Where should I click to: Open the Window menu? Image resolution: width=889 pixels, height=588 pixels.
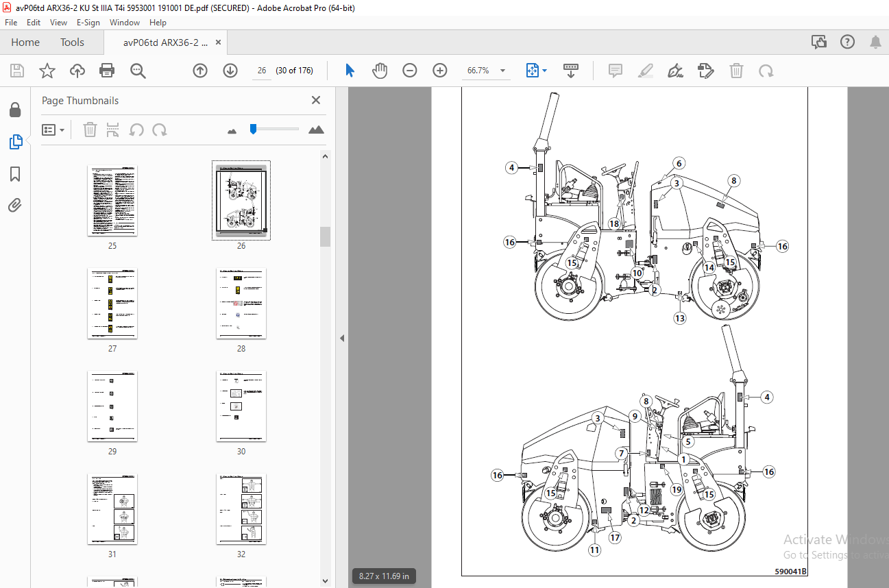pyautogui.click(x=125, y=23)
